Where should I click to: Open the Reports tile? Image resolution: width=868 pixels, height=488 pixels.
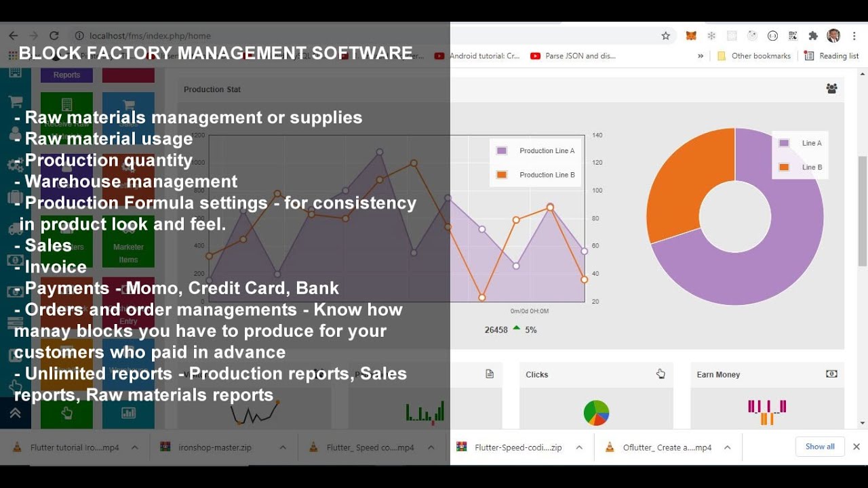[x=66, y=75]
